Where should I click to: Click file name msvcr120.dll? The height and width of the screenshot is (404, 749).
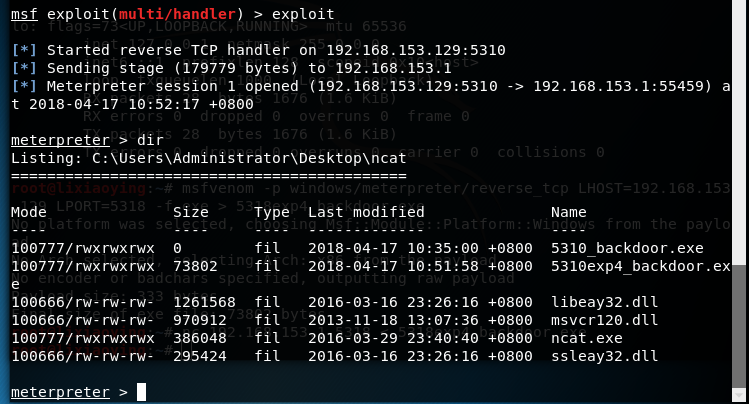pyautogui.click(x=604, y=320)
